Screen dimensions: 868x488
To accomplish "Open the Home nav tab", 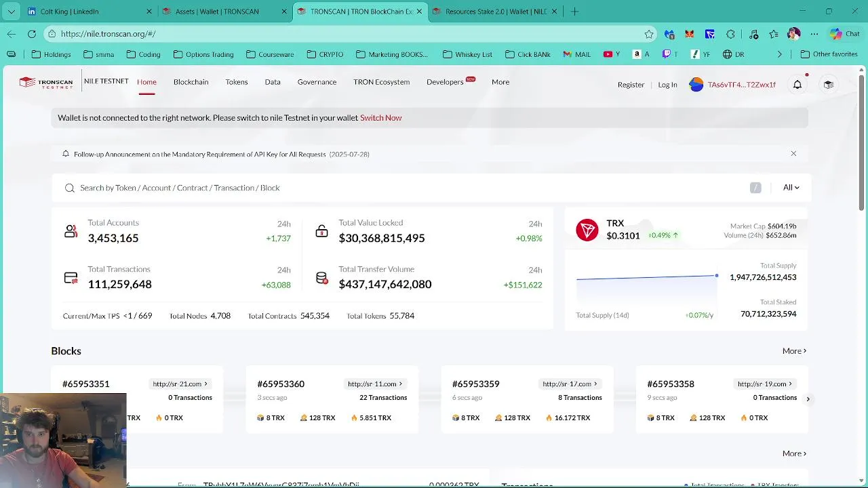I will click(x=146, y=82).
